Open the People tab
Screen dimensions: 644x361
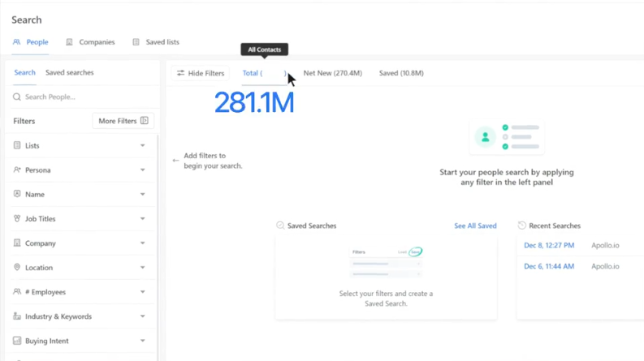pos(30,42)
